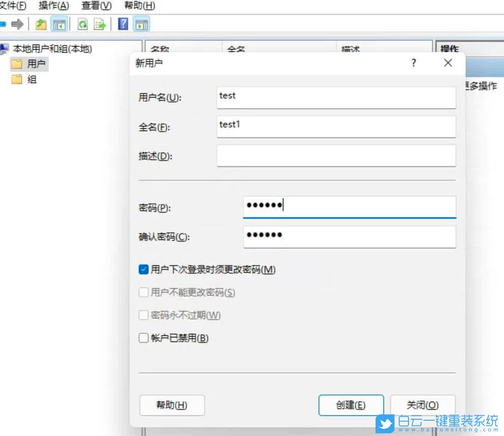Enable the 帐户已禁用 checkbox

pos(143,338)
